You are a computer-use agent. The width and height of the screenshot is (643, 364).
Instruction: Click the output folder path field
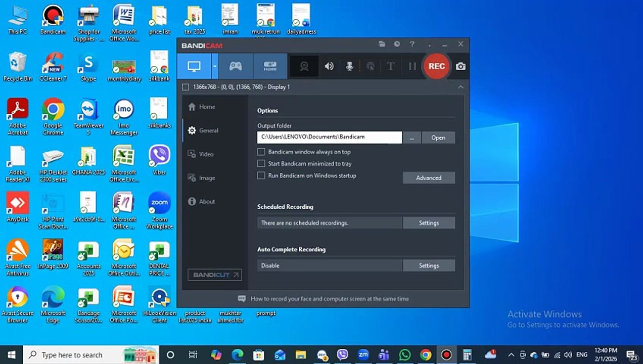tap(330, 137)
